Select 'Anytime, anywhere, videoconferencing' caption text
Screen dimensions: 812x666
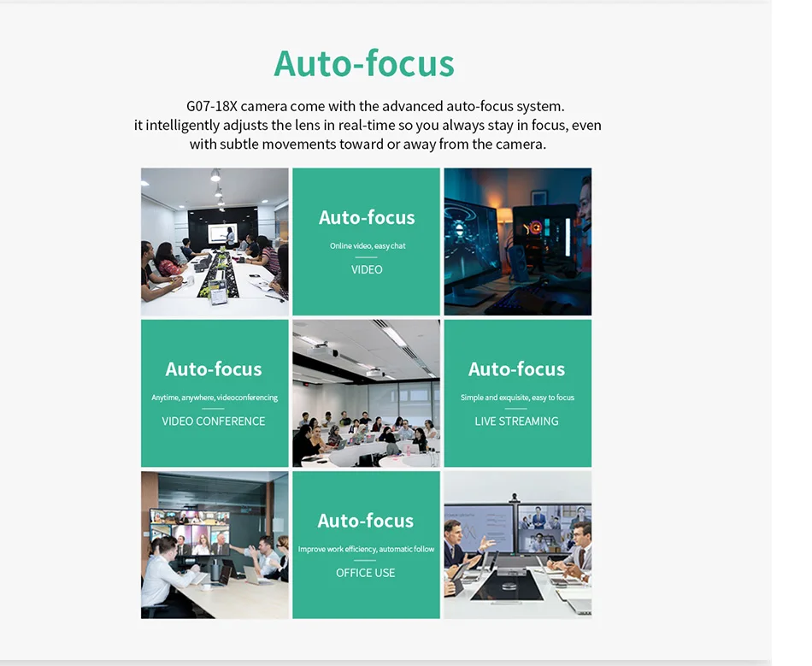[215, 398]
